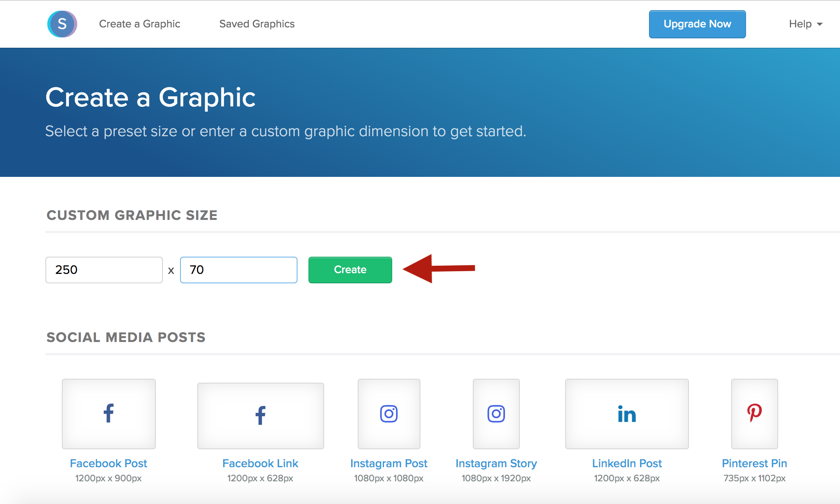The image size is (840, 504).
Task: Pick the Instagram Post icon thumbnail
Action: (389, 414)
